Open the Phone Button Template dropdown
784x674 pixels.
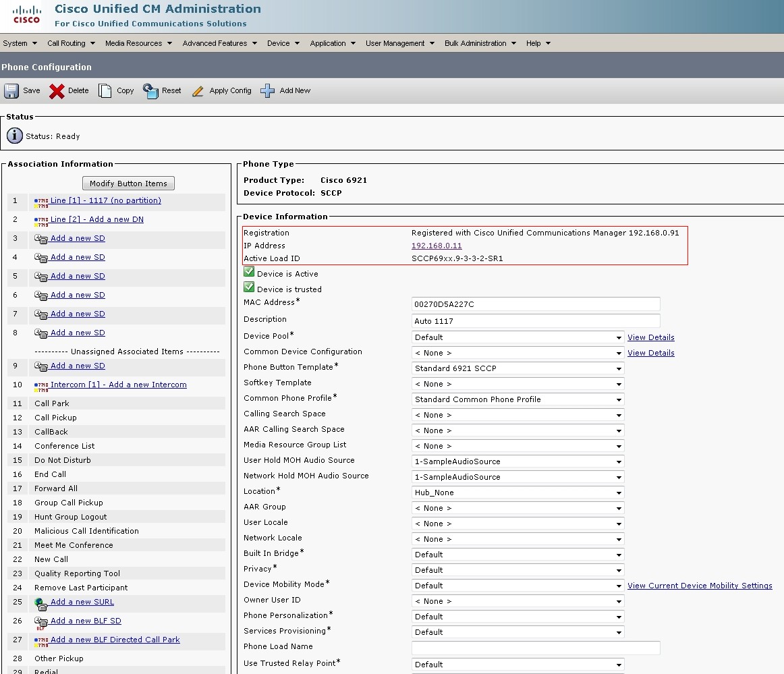pos(517,368)
